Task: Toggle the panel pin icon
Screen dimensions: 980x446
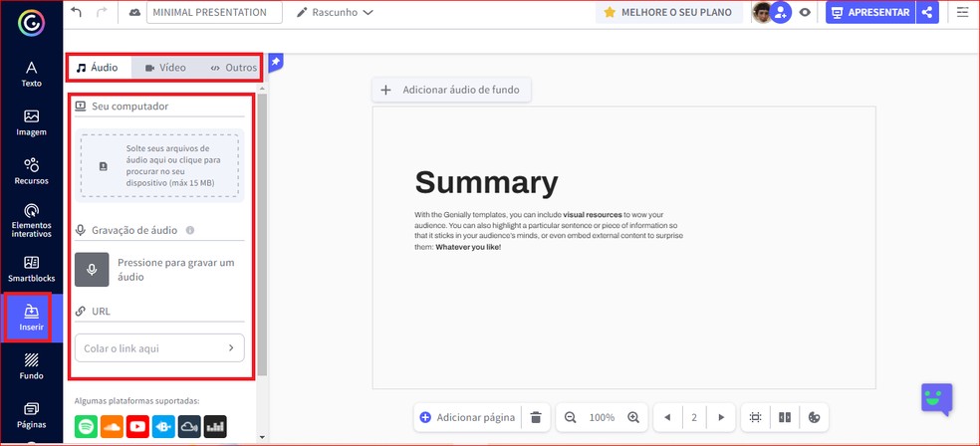Action: 276,62
